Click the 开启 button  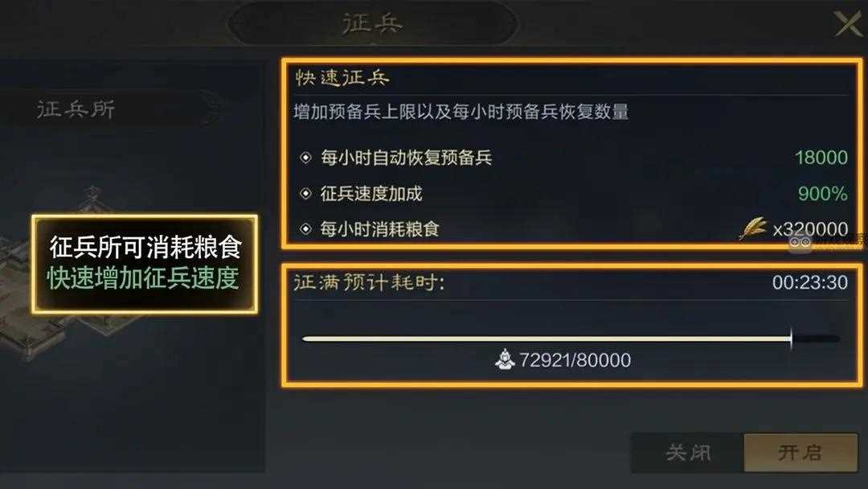pos(800,453)
